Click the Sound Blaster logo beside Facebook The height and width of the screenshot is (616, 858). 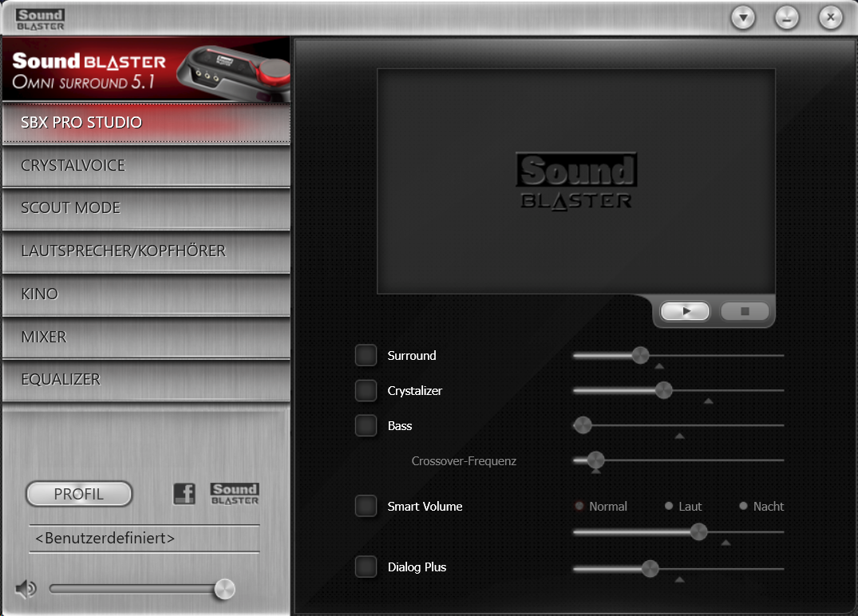click(235, 494)
